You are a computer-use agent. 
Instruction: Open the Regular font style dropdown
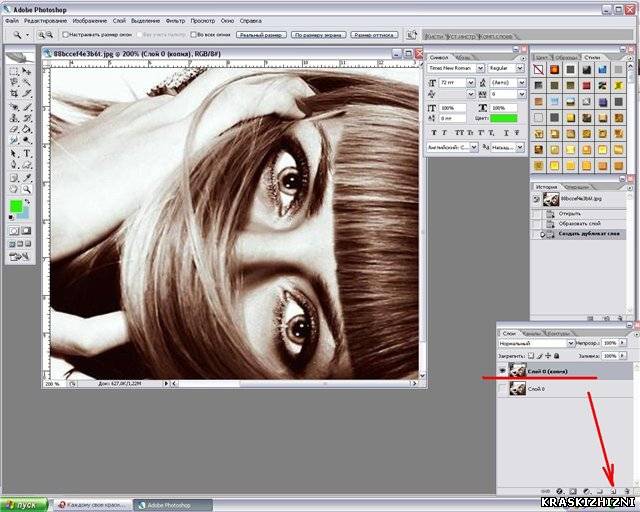(x=520, y=68)
